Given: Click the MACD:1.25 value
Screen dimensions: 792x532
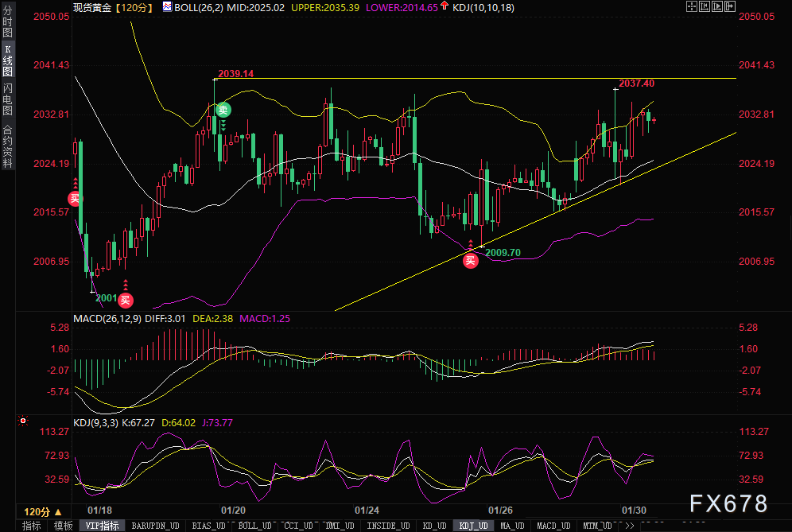Looking at the screenshot, I should click(265, 319).
